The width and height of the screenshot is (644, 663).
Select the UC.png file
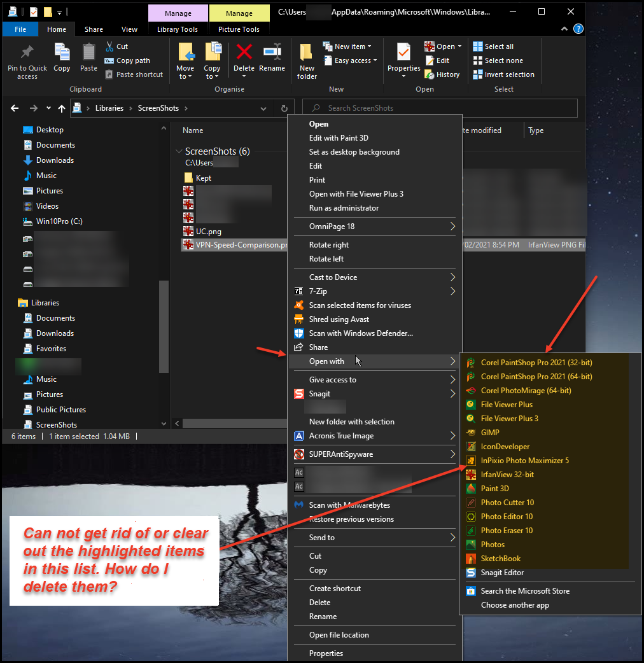tap(208, 232)
